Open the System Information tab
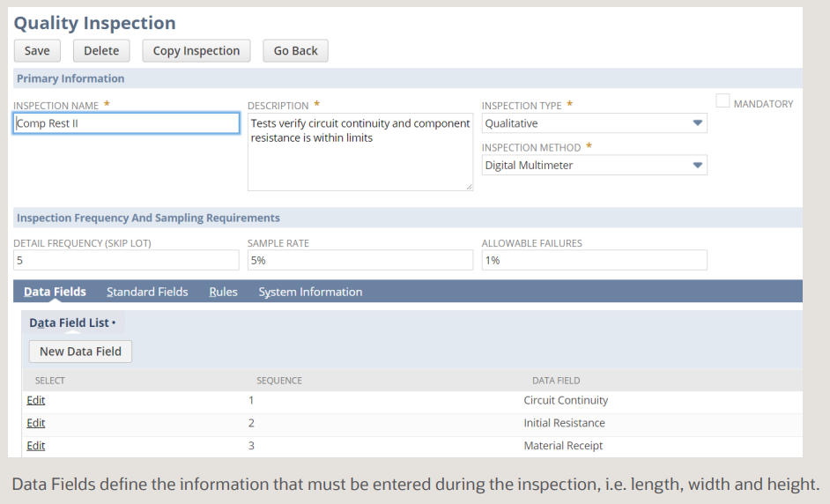This screenshot has height=504, width=830. click(310, 292)
